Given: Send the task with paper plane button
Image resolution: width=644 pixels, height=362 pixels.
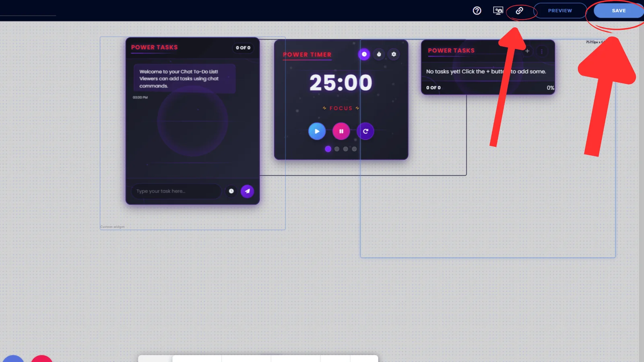Looking at the screenshot, I should click(247, 191).
